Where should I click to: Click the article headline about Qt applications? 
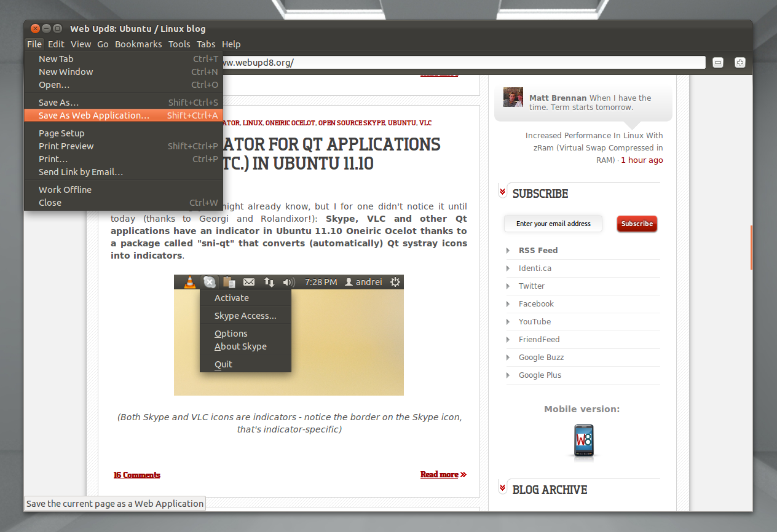point(332,154)
